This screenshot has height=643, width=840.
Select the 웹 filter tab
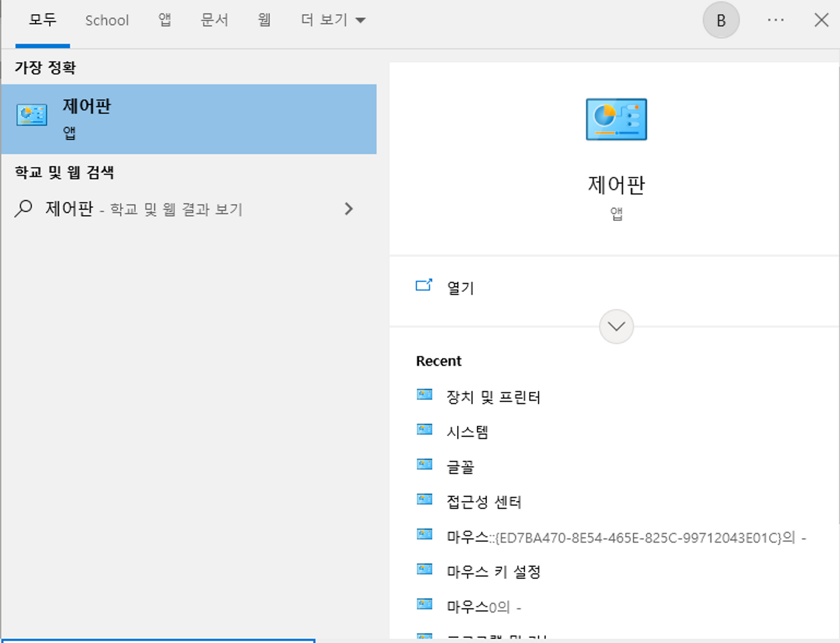click(264, 20)
